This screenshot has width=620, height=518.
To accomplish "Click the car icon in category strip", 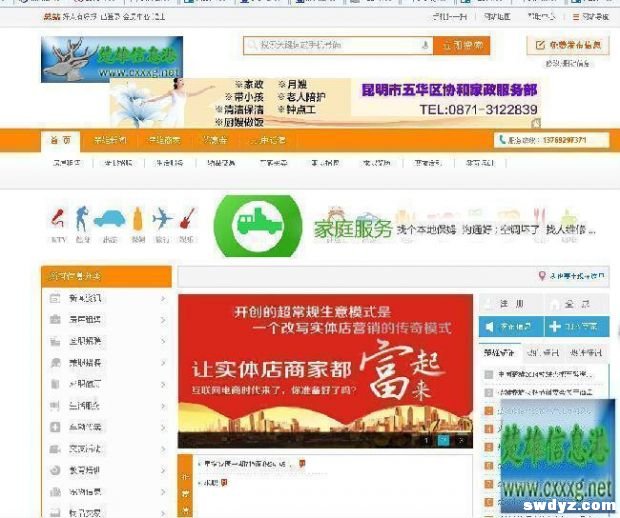I will 110,219.
